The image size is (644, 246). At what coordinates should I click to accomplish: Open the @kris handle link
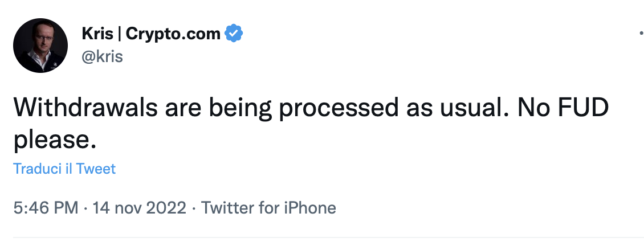[103, 57]
